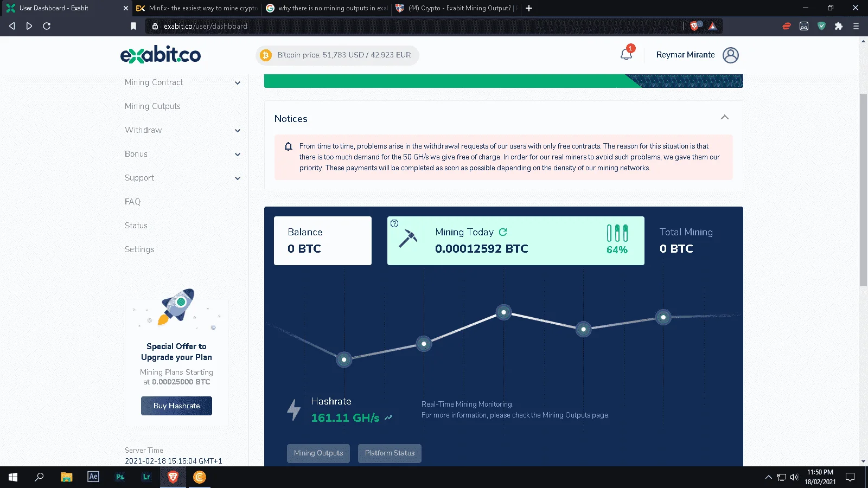
Task: Click the green shield extension icon
Action: (x=821, y=26)
